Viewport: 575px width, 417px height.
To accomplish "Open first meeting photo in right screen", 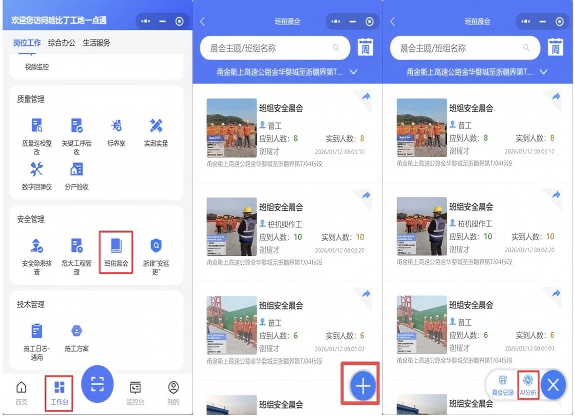I will [x=422, y=128].
